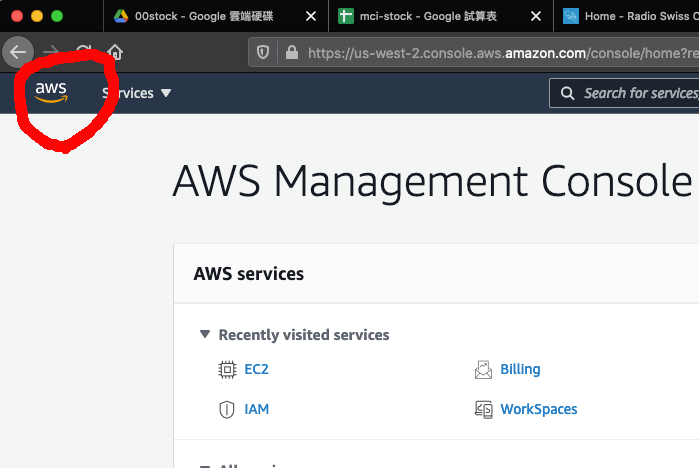Click the browser back arrow button

click(18, 52)
